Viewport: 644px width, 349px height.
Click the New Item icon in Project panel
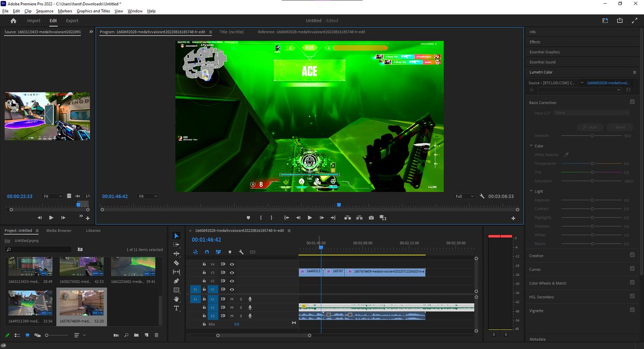146,335
